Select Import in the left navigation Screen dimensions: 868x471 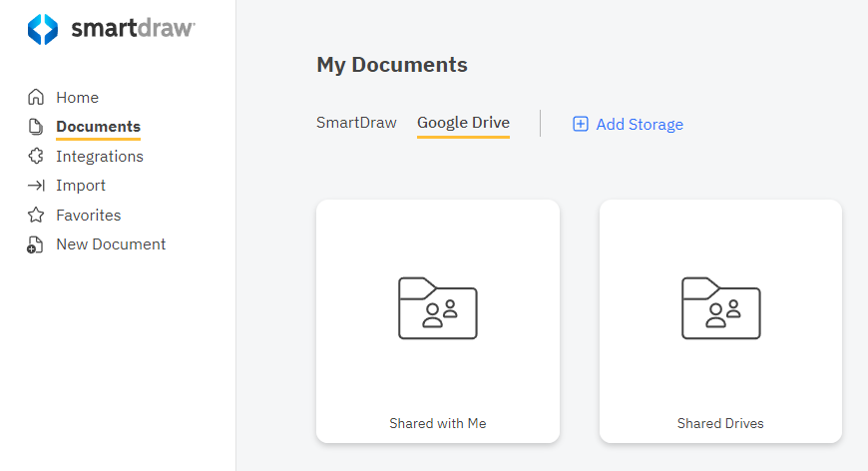pos(81,186)
